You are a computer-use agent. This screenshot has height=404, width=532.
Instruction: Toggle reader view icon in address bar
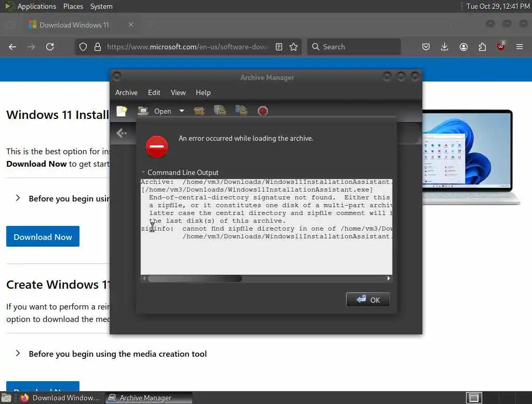point(279,47)
